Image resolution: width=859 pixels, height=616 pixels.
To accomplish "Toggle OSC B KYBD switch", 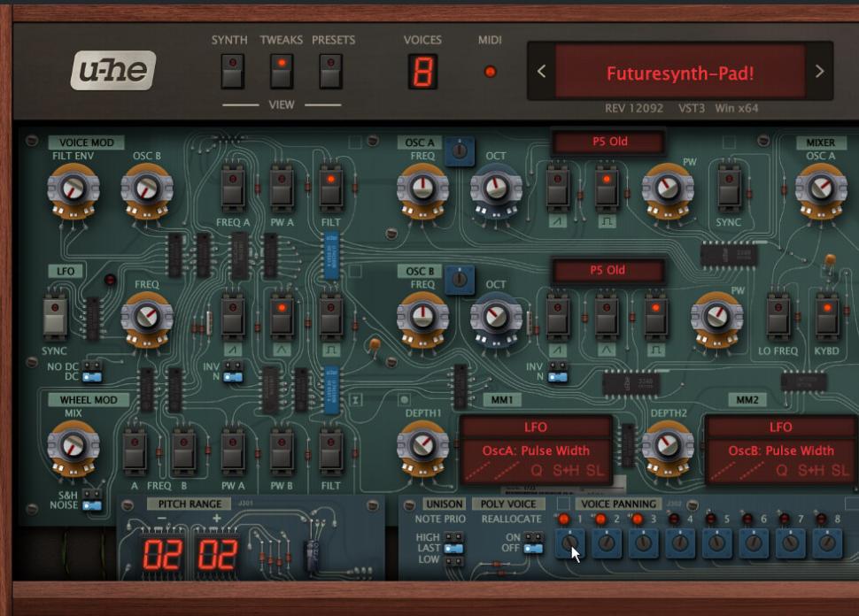I will point(827,318).
